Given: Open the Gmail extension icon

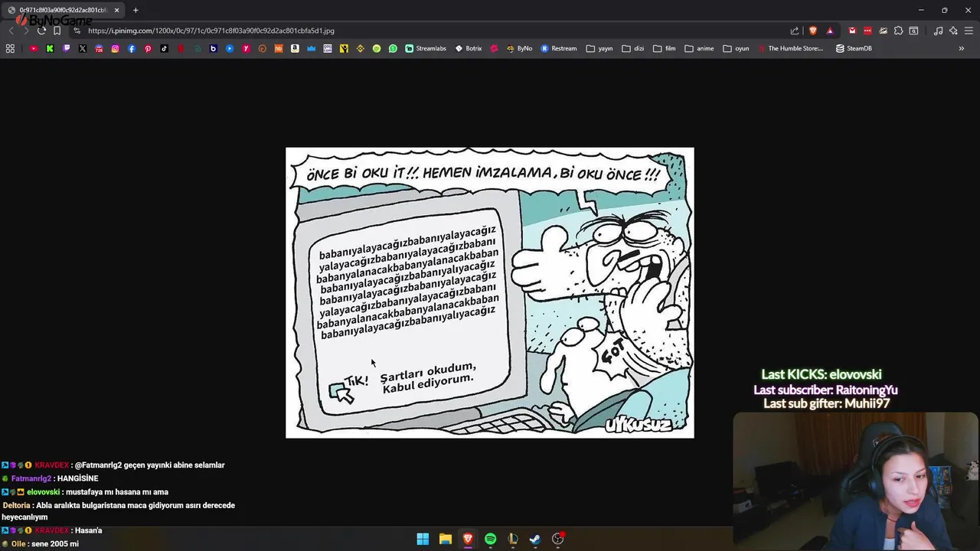Looking at the screenshot, I should (x=852, y=31).
